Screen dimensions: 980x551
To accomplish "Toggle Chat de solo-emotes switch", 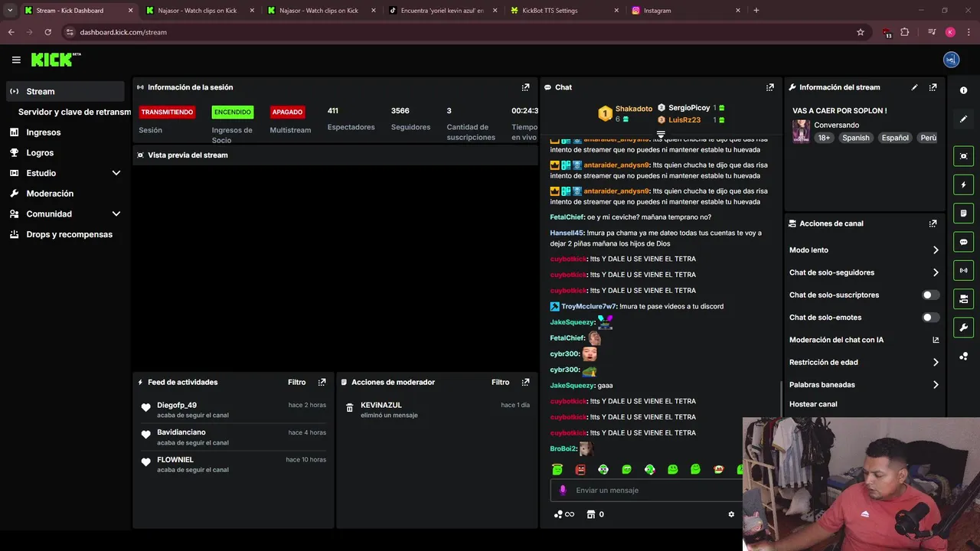I will pos(931,318).
